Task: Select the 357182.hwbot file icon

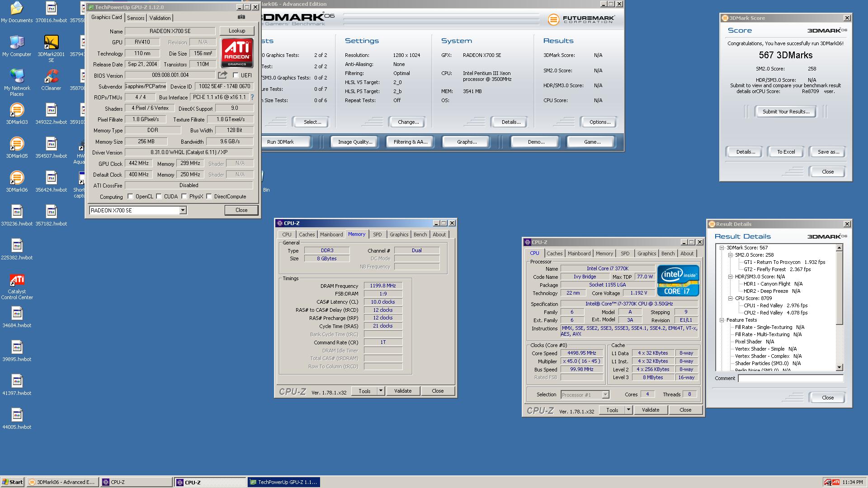Action: 51,215
